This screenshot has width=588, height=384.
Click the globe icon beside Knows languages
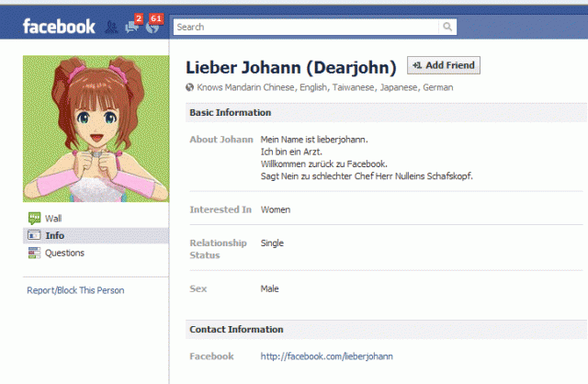click(x=190, y=87)
